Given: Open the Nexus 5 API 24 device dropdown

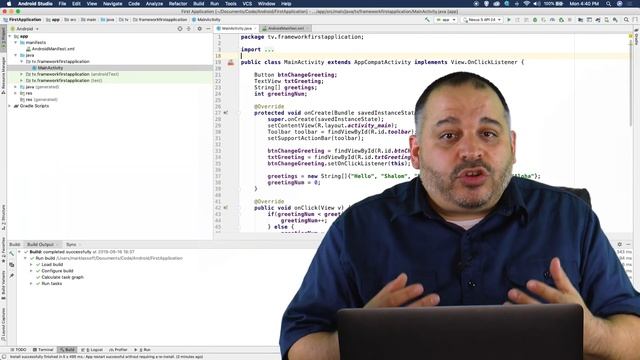Looking at the screenshot, I should point(482,20).
